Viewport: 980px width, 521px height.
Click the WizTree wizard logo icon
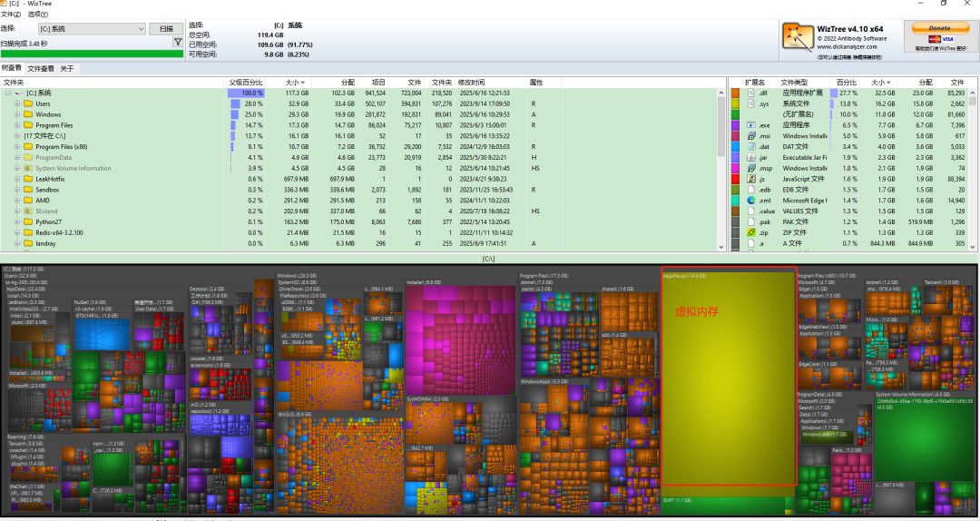click(797, 36)
